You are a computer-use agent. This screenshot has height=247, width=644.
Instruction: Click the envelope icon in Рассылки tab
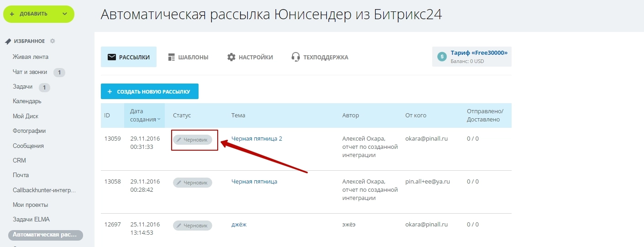[111, 57]
